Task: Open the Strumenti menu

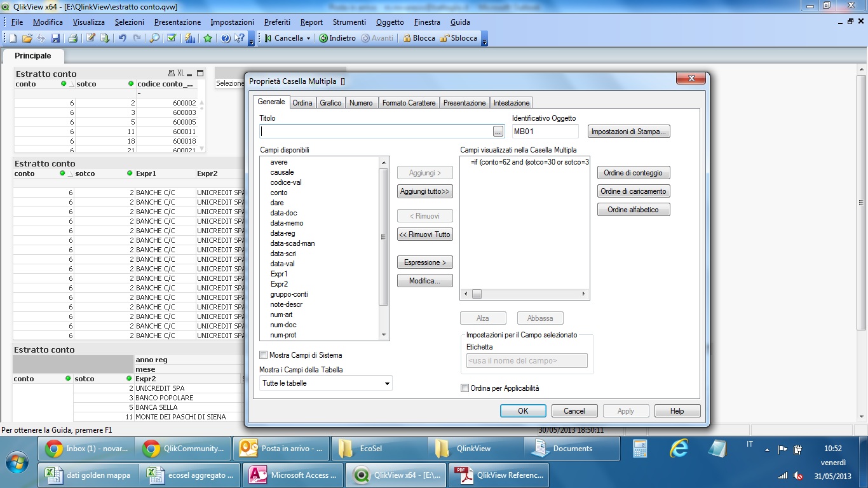Action: tap(349, 22)
